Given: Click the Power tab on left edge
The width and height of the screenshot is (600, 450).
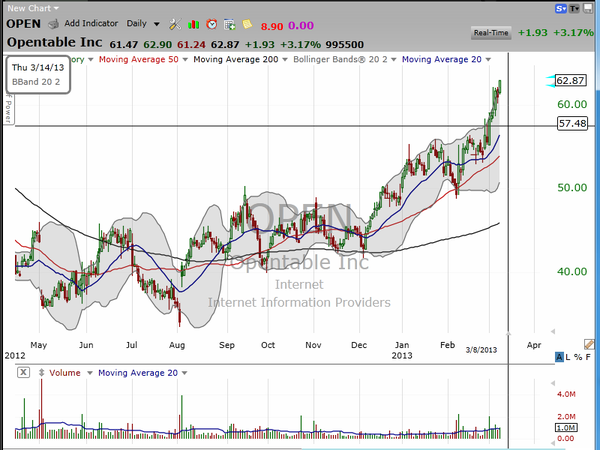Looking at the screenshot, I should pos(8,109).
